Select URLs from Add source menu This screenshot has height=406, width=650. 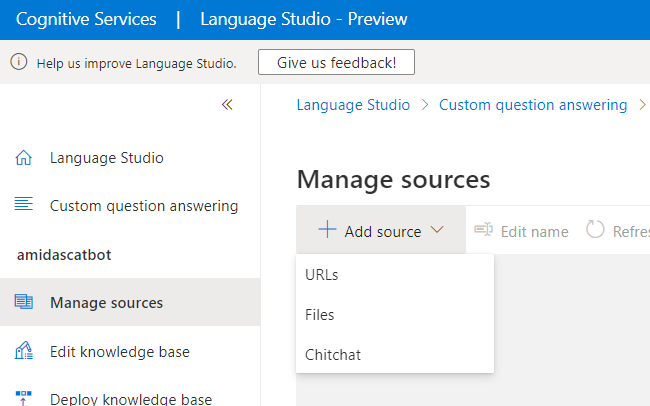321,275
